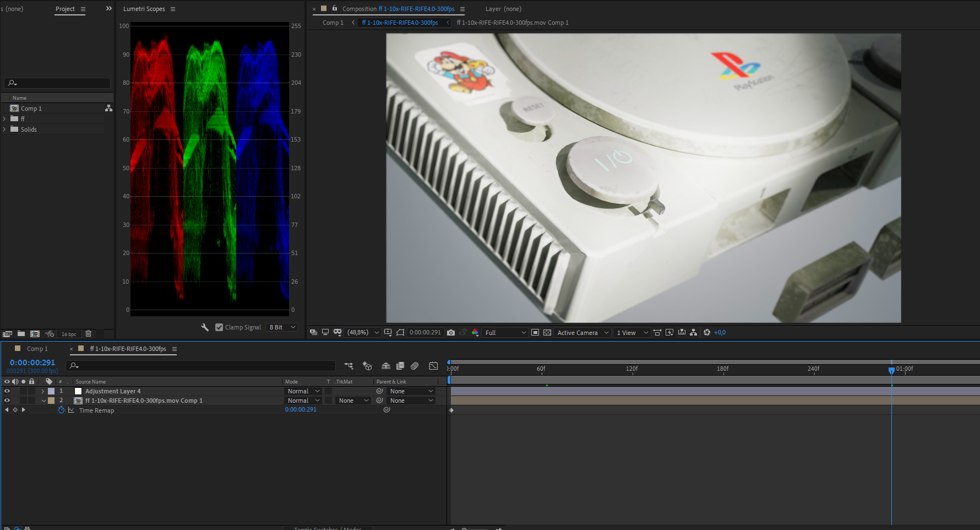This screenshot has height=530, width=980.
Task: Open the 8 Bit dropdown
Action: click(x=282, y=327)
